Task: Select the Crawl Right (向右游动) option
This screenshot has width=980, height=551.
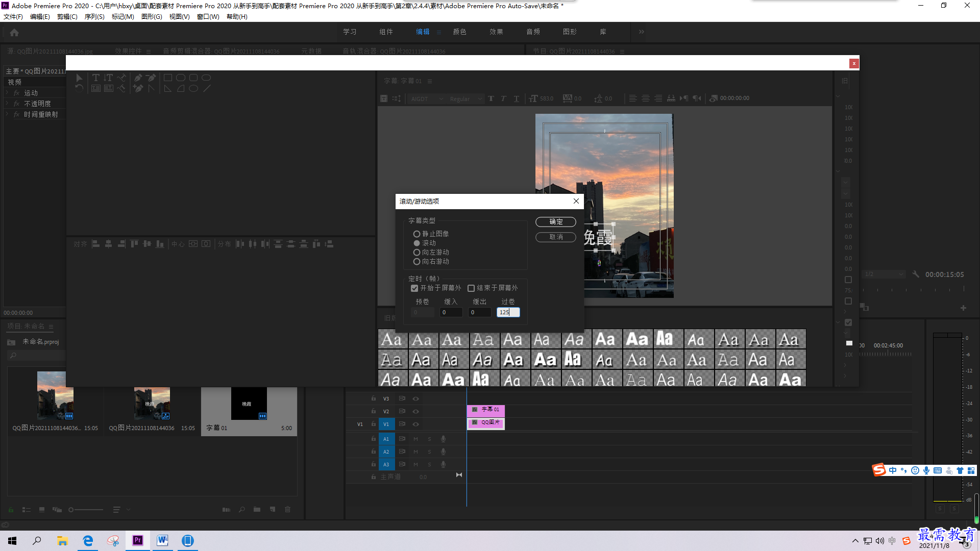Action: (416, 261)
